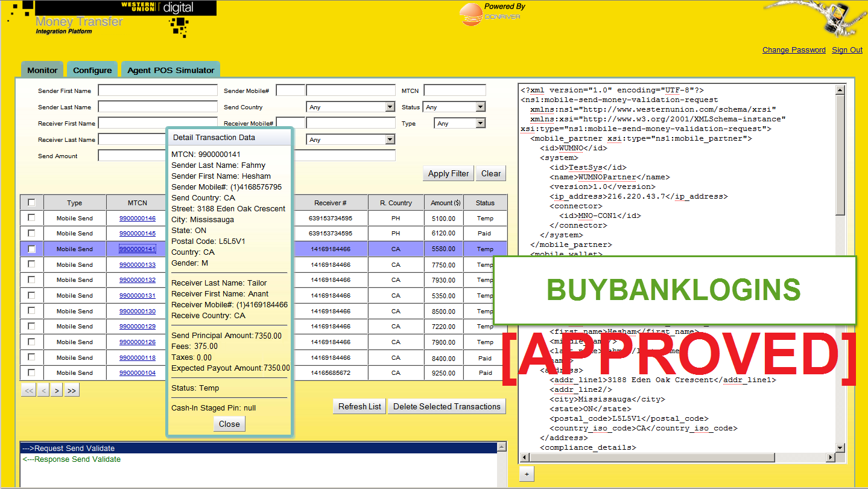The height and width of the screenshot is (489, 868).
Task: Go to the next page of transactions
Action: tap(57, 391)
